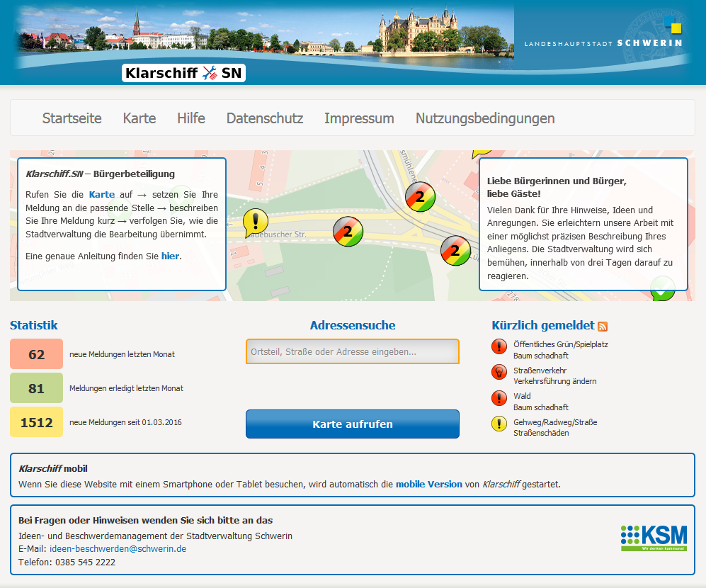
Task: Click the green 81 statistics tile
Action: click(37, 388)
